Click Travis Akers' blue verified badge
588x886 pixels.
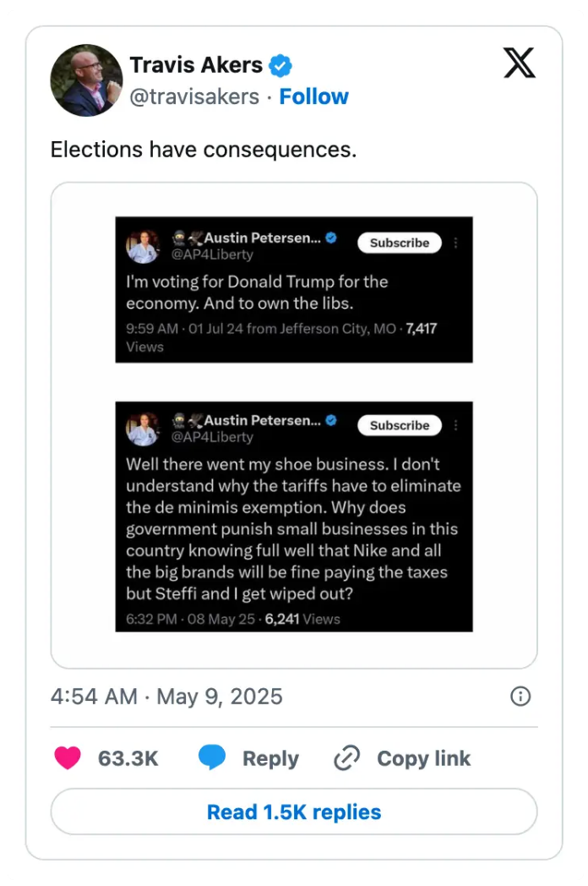(279, 64)
